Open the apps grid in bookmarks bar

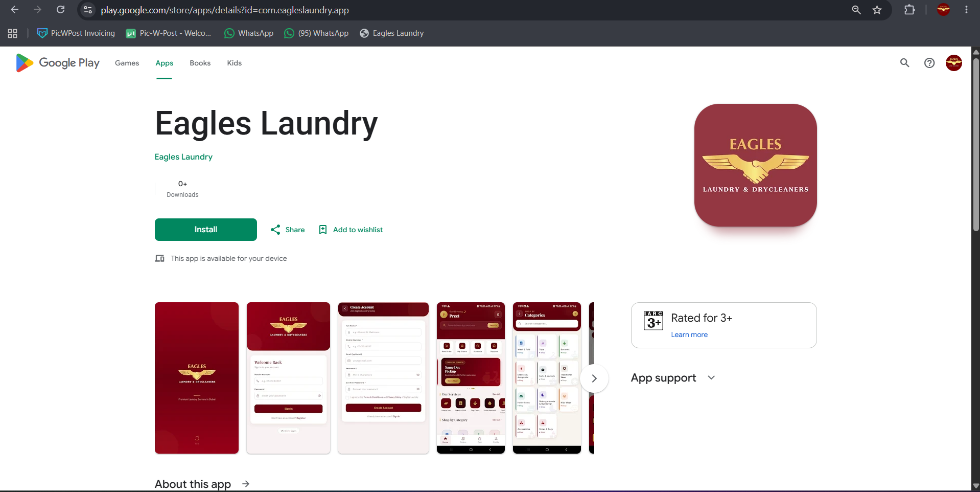13,33
